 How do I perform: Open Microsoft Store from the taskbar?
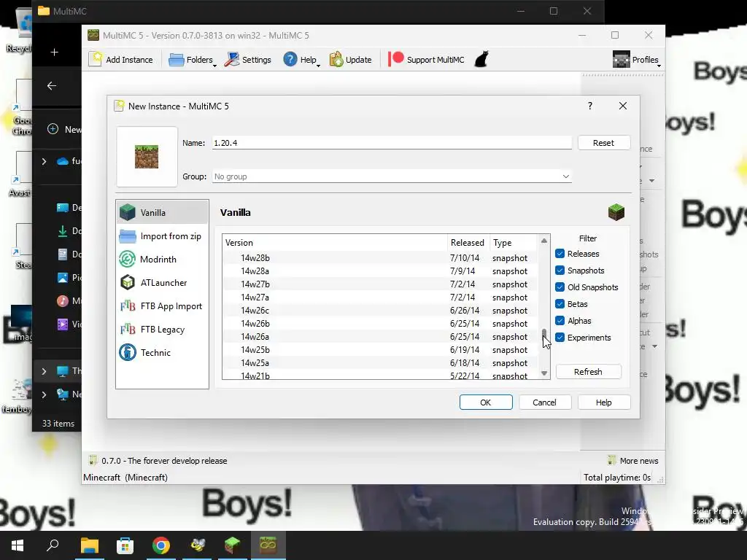point(125,545)
